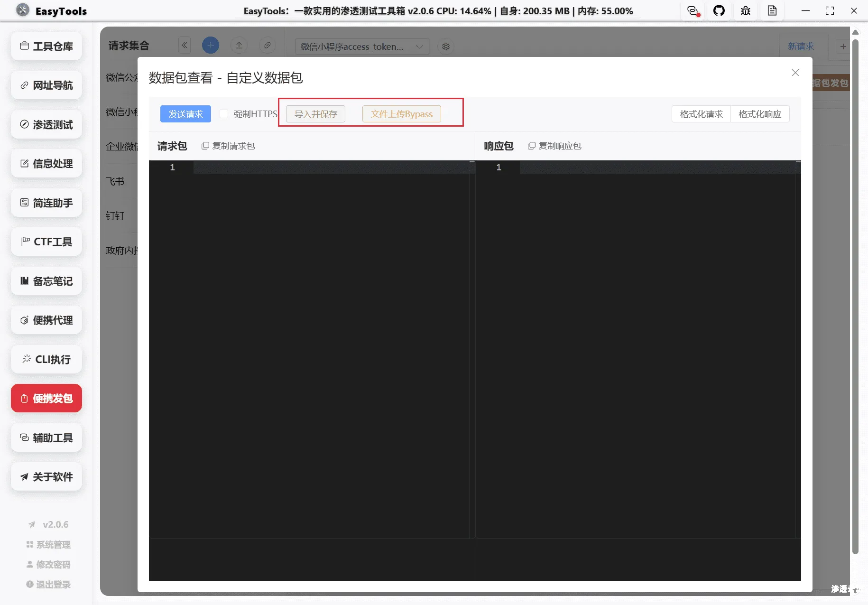The height and width of the screenshot is (605, 868).
Task: Click 导入并保存 button
Action: [x=315, y=114]
